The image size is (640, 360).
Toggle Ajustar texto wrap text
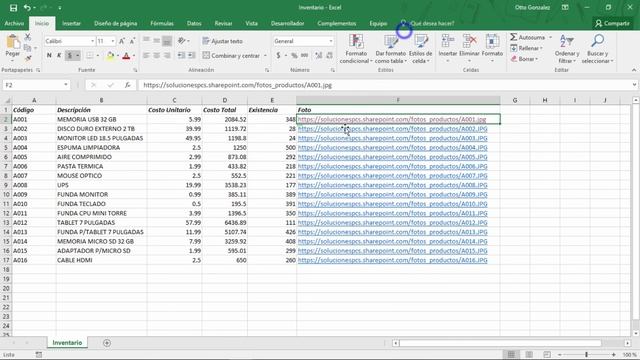tap(222, 41)
